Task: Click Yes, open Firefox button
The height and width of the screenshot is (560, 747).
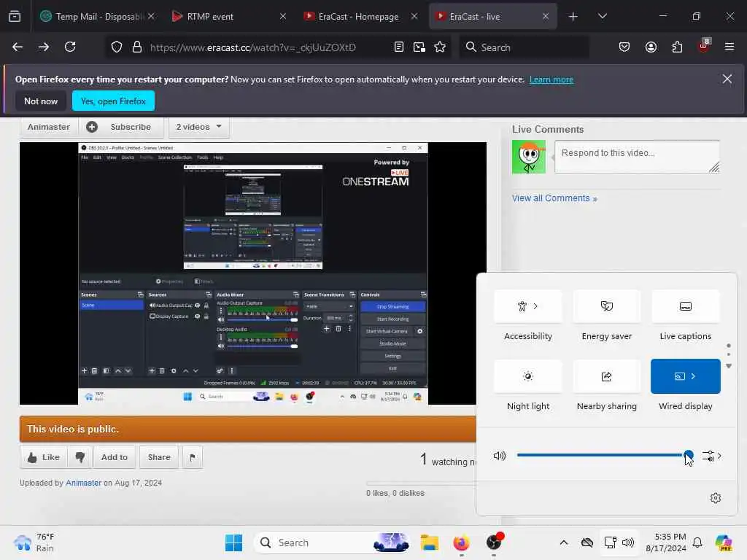Action: 113,101
